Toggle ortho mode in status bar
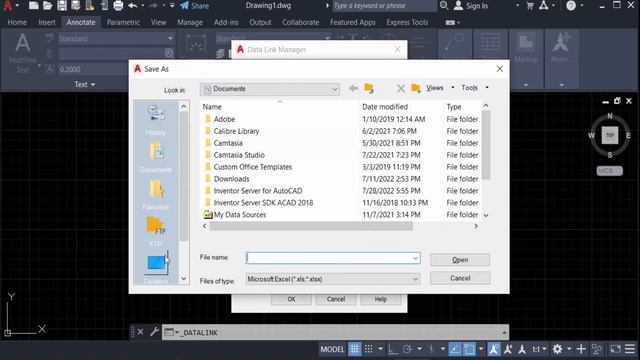 pyautogui.click(x=393, y=349)
